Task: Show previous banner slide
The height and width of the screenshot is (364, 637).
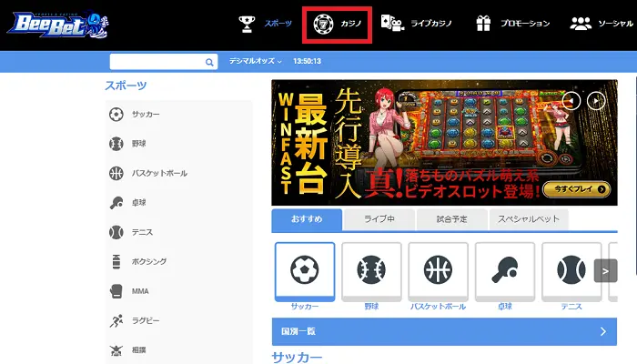Action: 571,101
